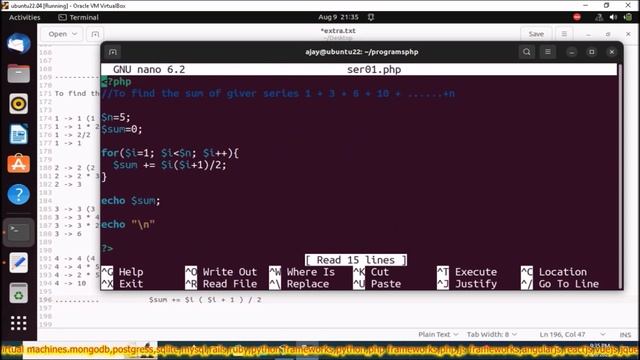The image size is (640, 360).
Task: Click the terminal scrollbar on right edge
Action: (620, 176)
